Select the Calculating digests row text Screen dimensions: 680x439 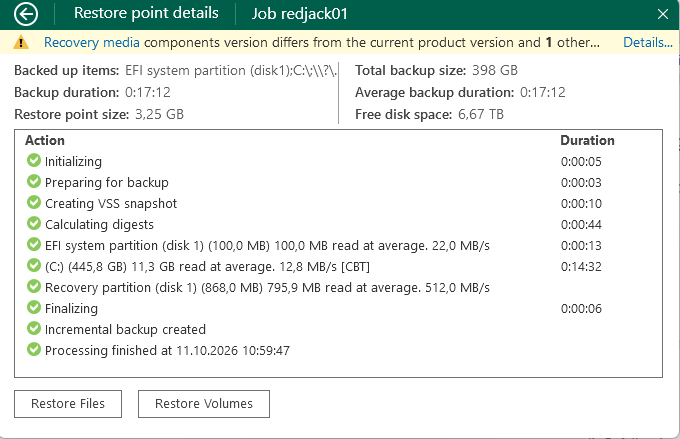click(99, 225)
